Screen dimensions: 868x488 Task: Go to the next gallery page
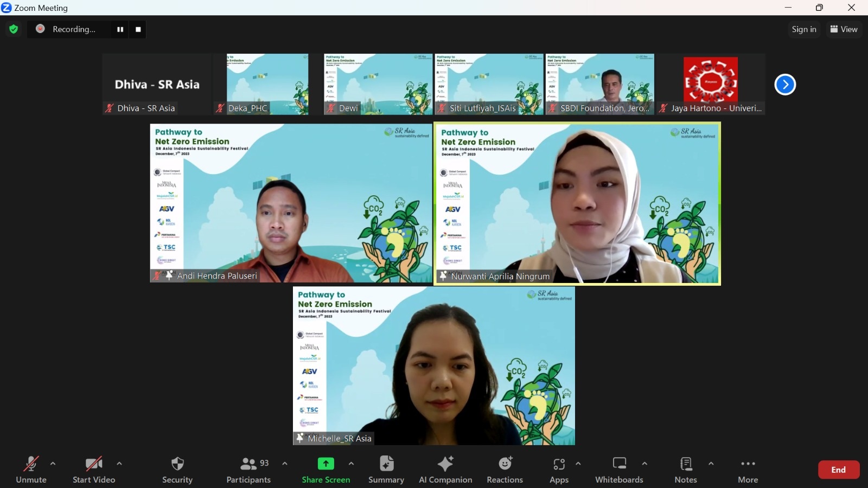click(785, 84)
